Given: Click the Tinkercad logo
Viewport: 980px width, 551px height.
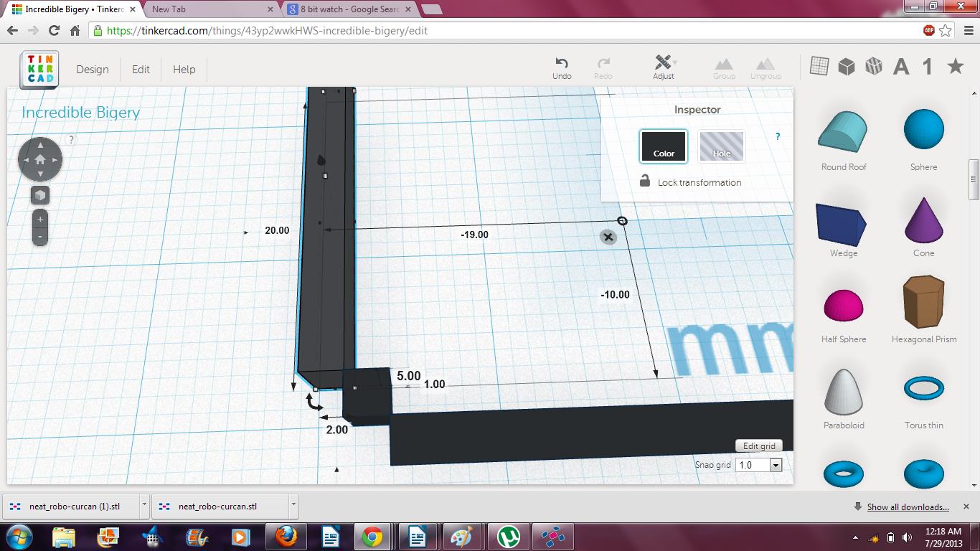Looking at the screenshot, I should click(39, 70).
